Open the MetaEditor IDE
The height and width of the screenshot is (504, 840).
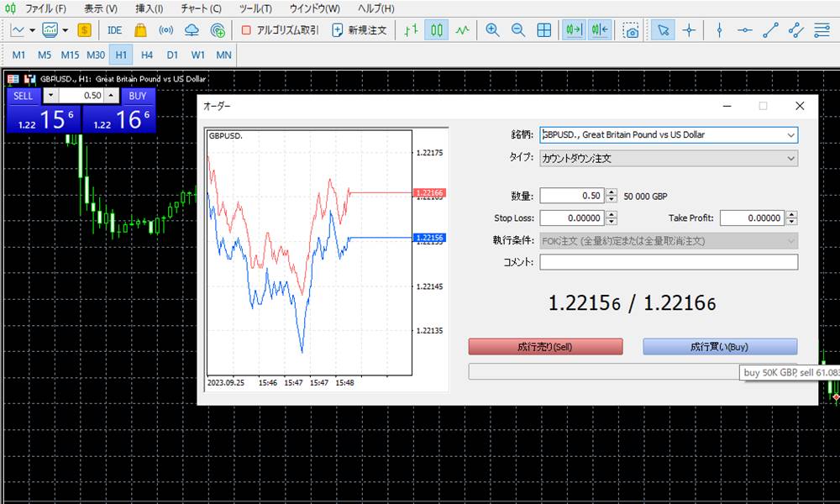(x=114, y=30)
